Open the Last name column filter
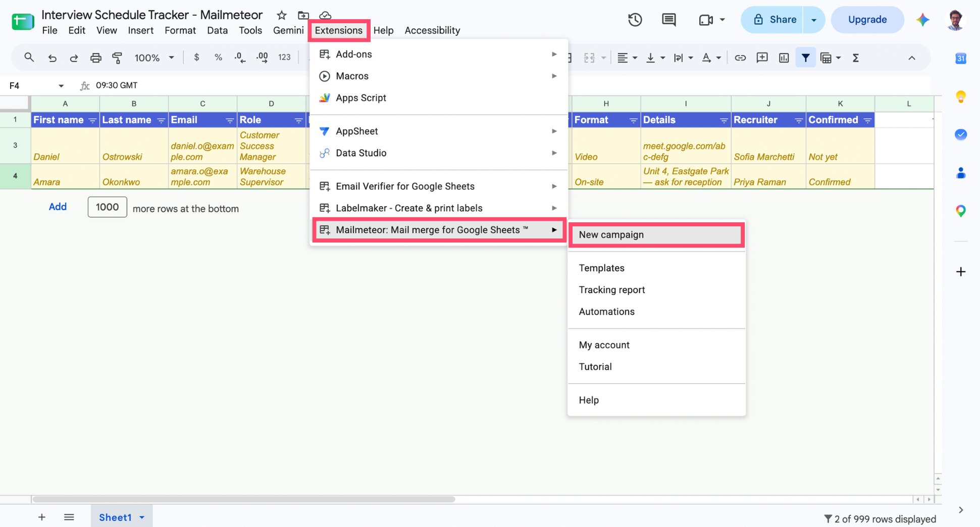 coord(161,120)
